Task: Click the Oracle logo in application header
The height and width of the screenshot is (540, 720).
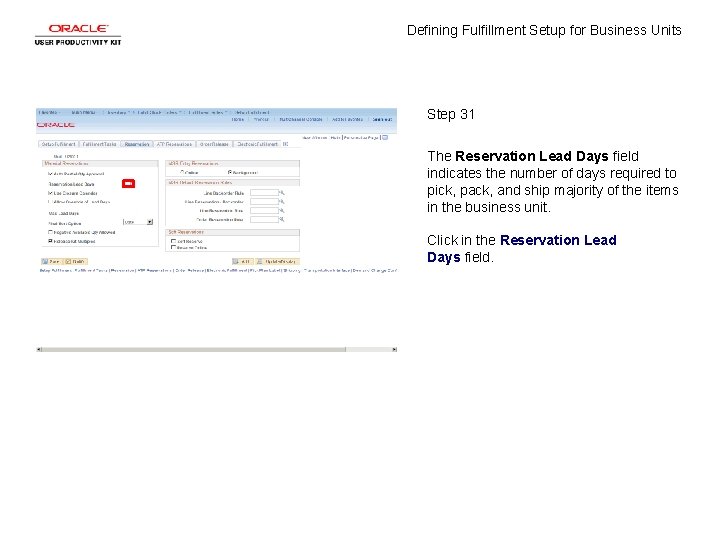Action: click(x=56, y=124)
